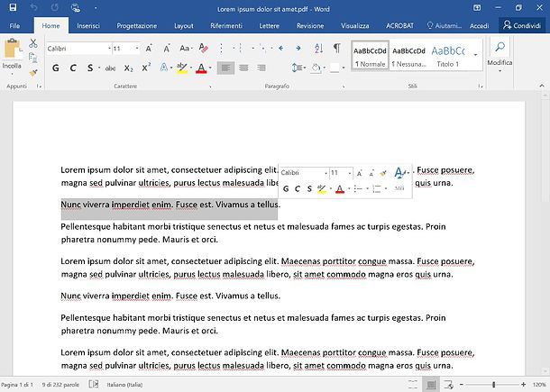This screenshot has height=392, width=550.
Task: Switch to the Riferimenti tab
Action: pos(226,25)
